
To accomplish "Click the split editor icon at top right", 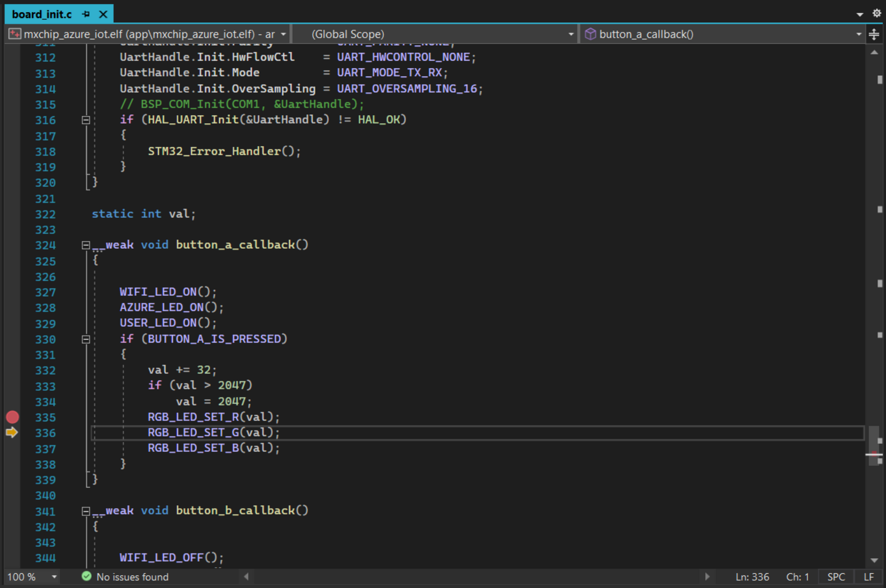I will [874, 34].
